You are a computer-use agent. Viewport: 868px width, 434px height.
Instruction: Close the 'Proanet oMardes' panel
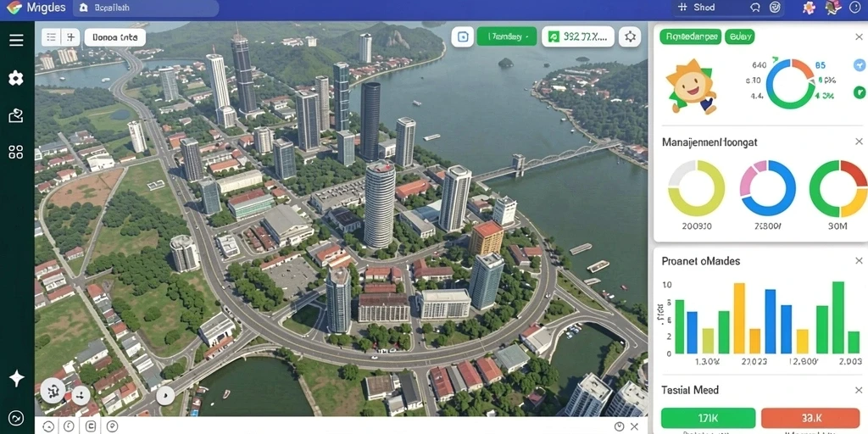[859, 261]
